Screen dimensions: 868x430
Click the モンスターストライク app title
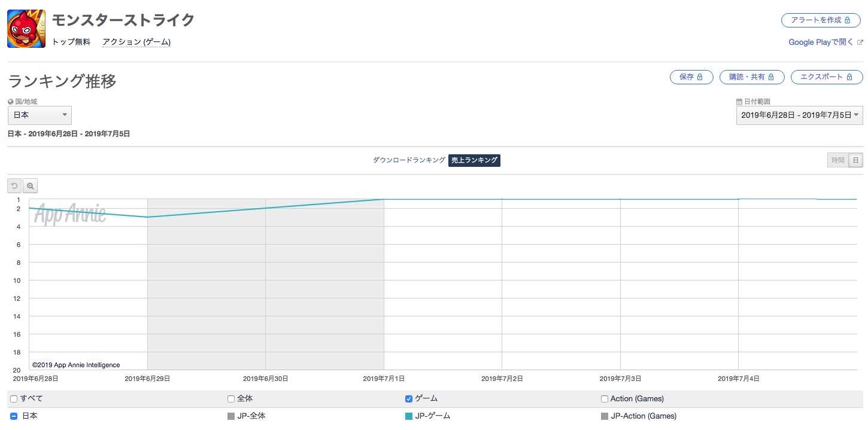(123, 20)
